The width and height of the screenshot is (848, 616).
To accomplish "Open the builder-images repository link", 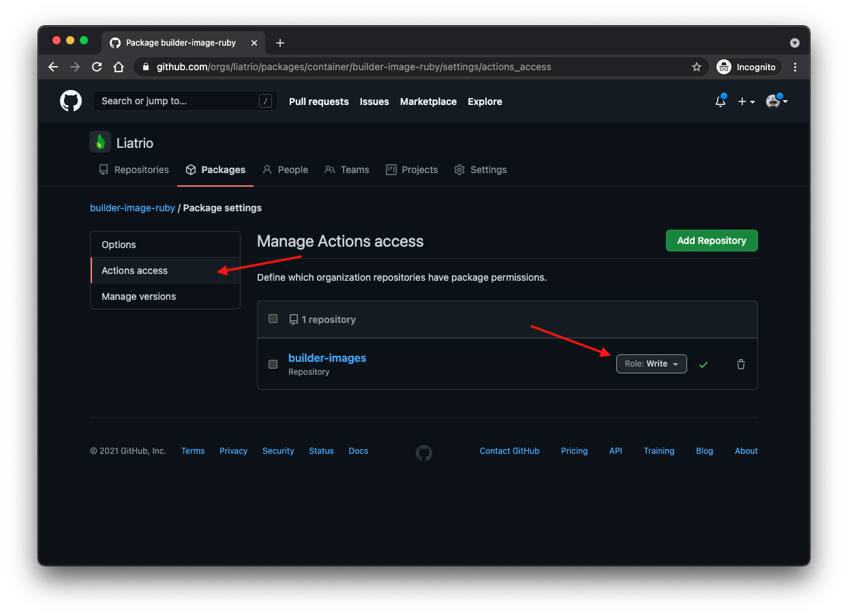I will 327,358.
